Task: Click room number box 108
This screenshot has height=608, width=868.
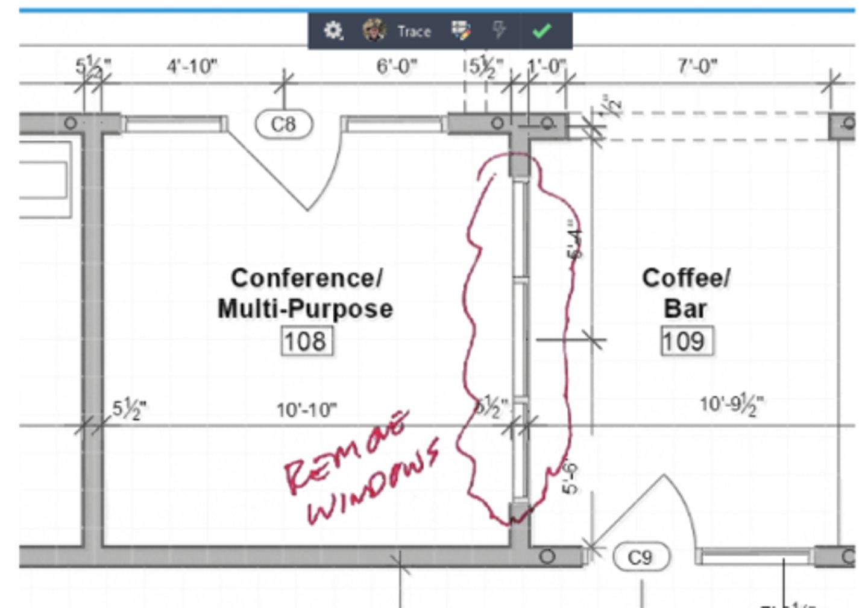Action: pyautogui.click(x=306, y=341)
